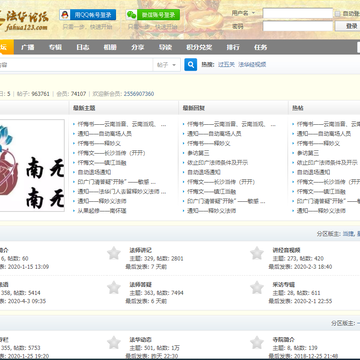Viewport: 360px width, 360px height.
Task: Open the 专辑 nav tab
Action: [55, 47]
